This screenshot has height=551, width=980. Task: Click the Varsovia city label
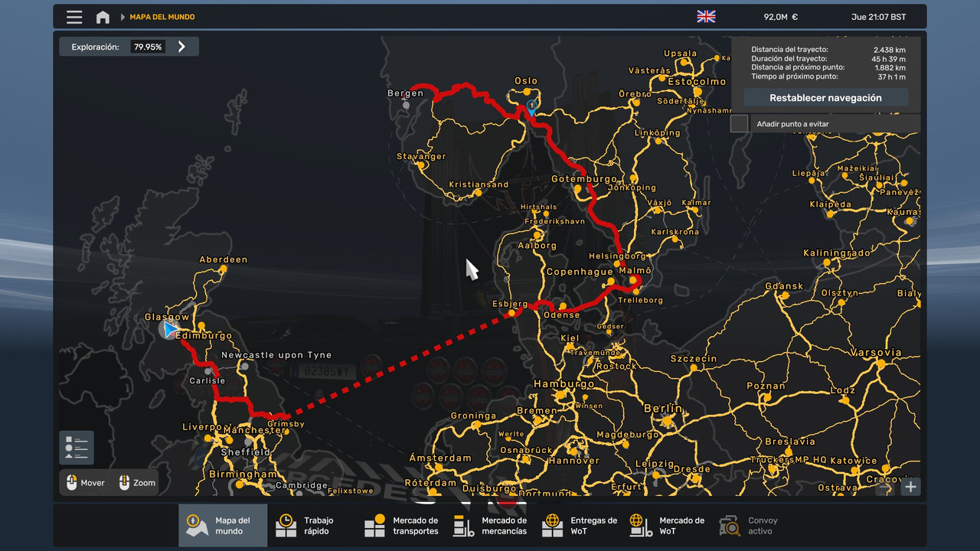(877, 353)
